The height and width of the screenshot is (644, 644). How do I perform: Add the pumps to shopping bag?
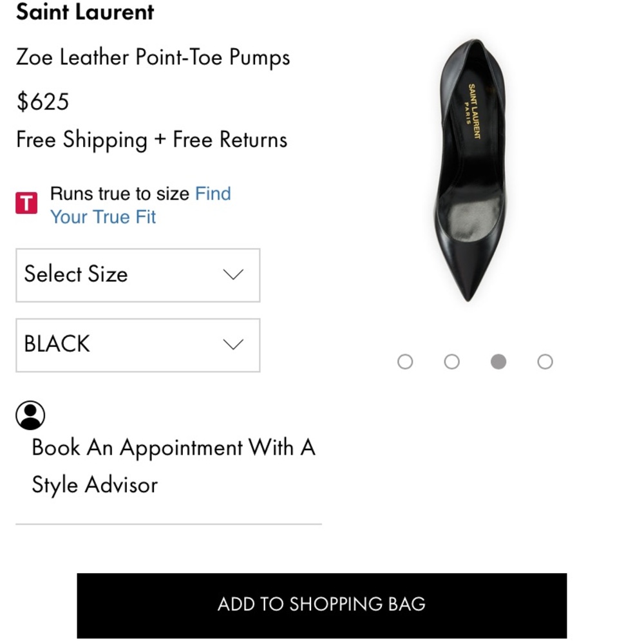tap(321, 605)
